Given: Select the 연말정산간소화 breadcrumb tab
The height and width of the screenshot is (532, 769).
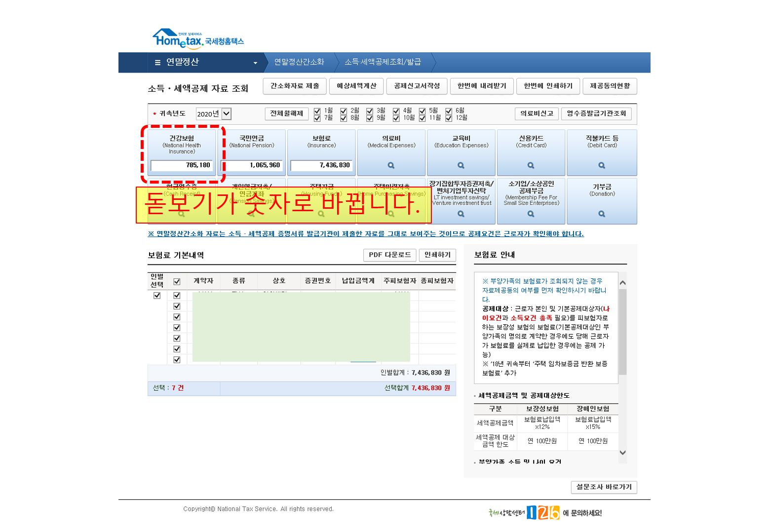Looking at the screenshot, I should 299,62.
